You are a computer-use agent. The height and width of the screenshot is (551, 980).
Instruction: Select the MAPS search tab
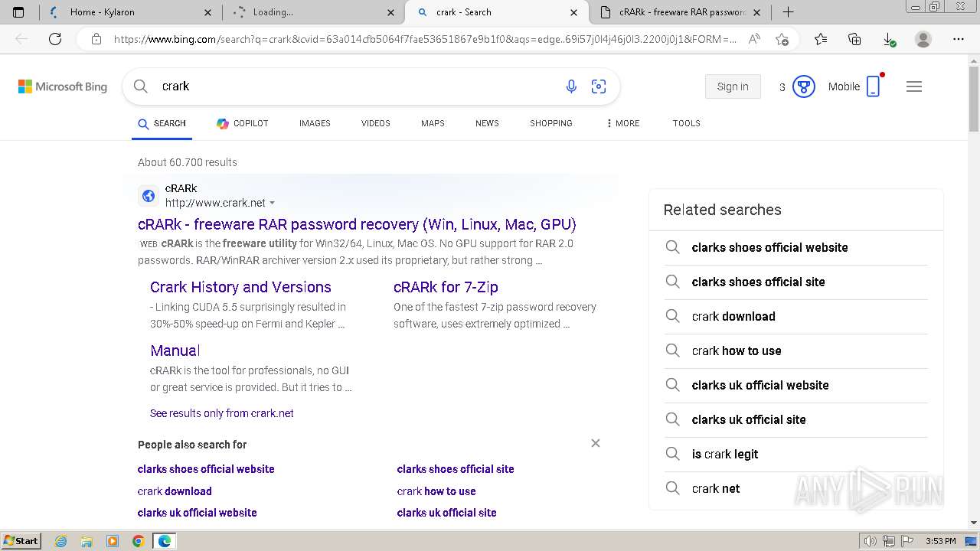pos(433,123)
